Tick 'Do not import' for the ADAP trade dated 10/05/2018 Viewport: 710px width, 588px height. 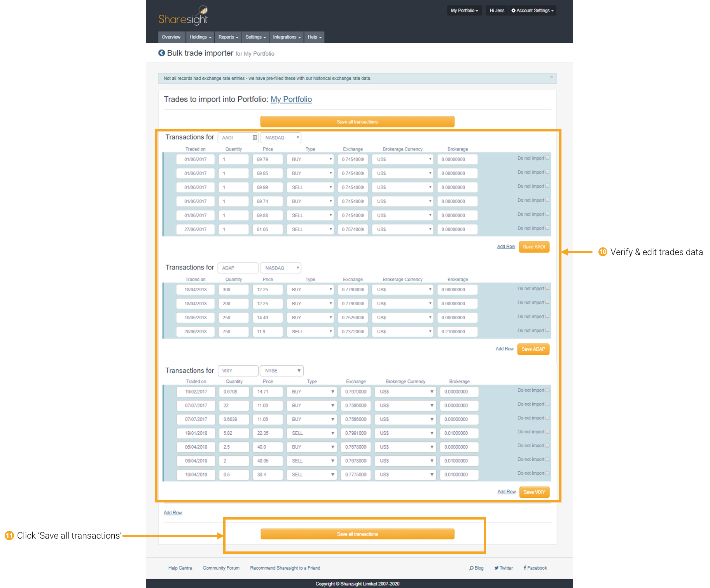click(547, 316)
